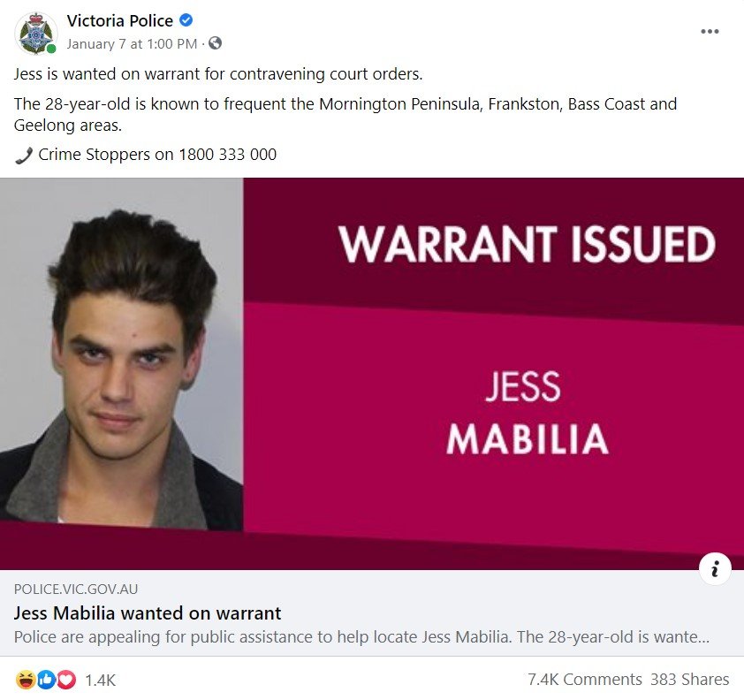The height and width of the screenshot is (700, 744).
Task: Show the 1.4K reactions list
Action: 100,680
